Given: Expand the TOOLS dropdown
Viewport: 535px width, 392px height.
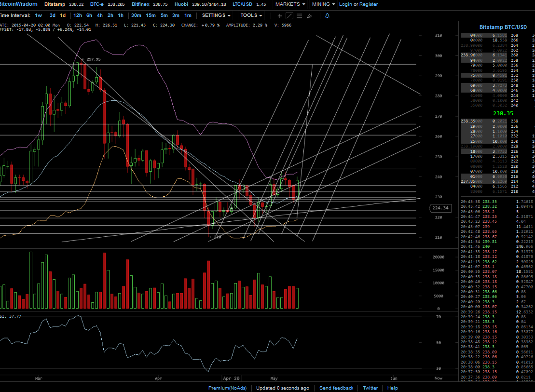Looking at the screenshot, I should 251,15.
